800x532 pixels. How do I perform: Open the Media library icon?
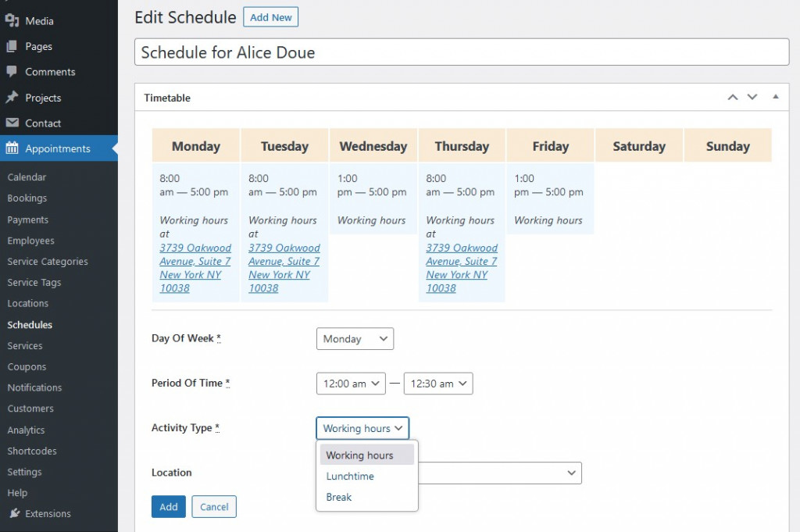click(14, 20)
